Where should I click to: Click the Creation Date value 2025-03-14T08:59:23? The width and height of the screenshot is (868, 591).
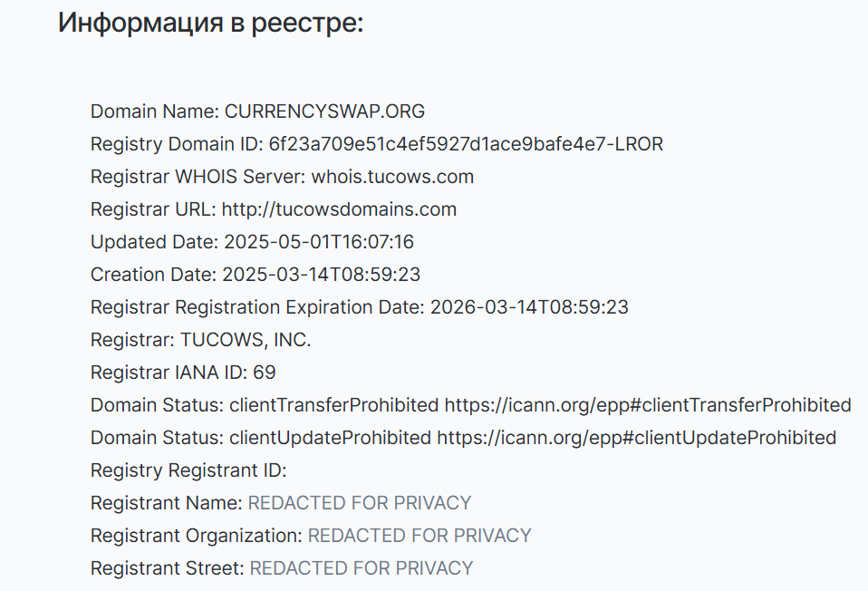point(322,275)
